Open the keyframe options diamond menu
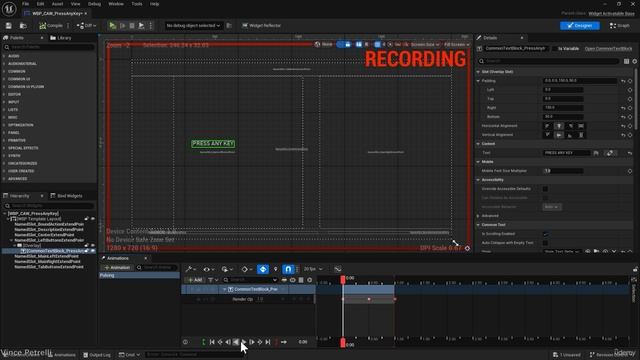 pyautogui.click(x=246, y=269)
